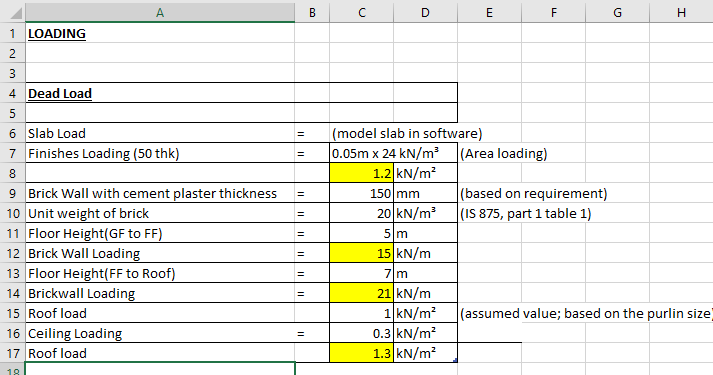Image resolution: width=713 pixels, height=375 pixels.
Task: Click equals sign in Ceiling Loading row
Action: click(301, 334)
